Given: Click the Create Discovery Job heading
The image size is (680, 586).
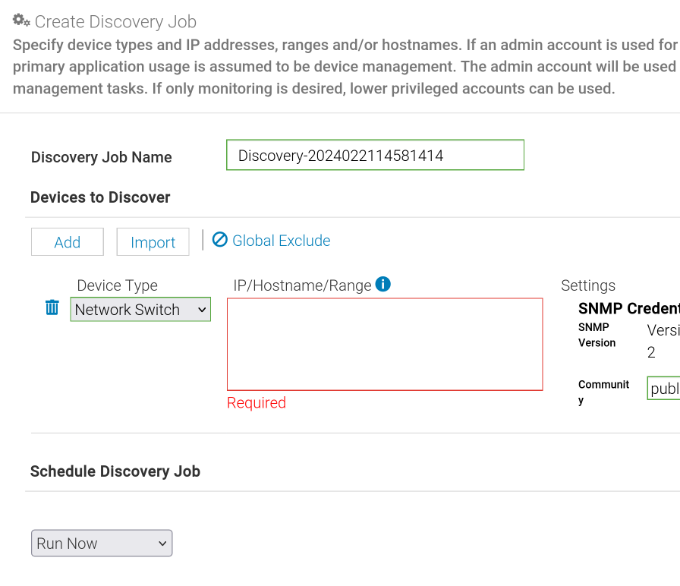Looking at the screenshot, I should pos(115,21).
